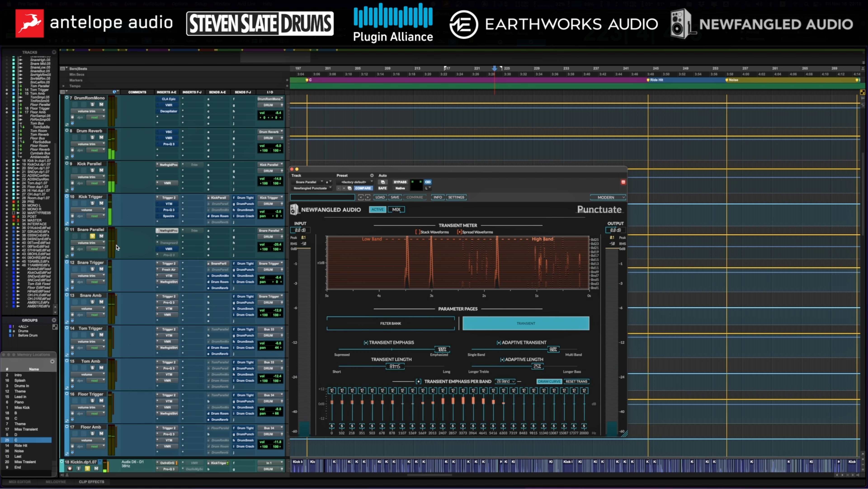This screenshot has height=489, width=868.
Task: Open the volume trim dropdown on DrumRomMono
Action: (88, 111)
